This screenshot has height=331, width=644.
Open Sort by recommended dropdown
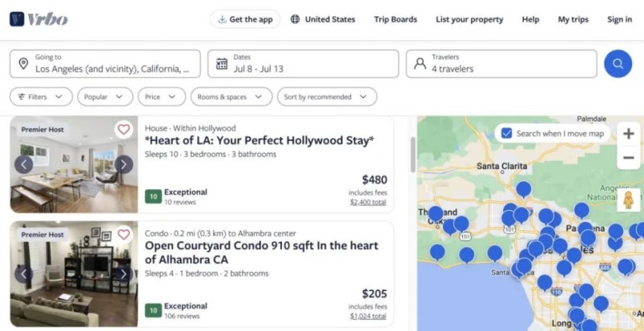[327, 97]
